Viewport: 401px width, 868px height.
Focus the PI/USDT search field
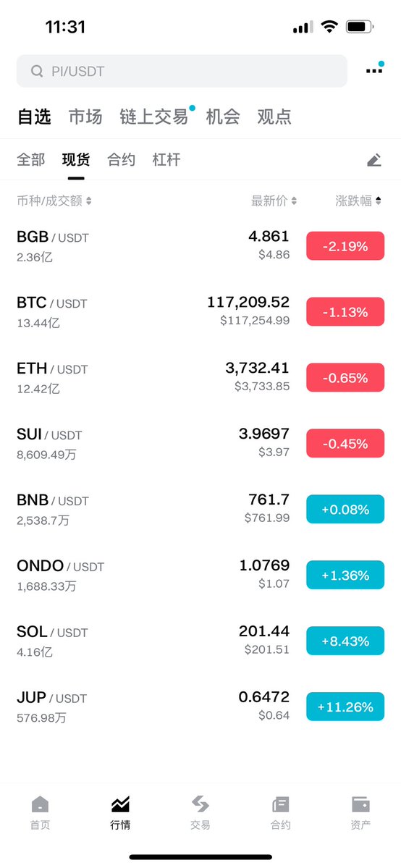182,71
